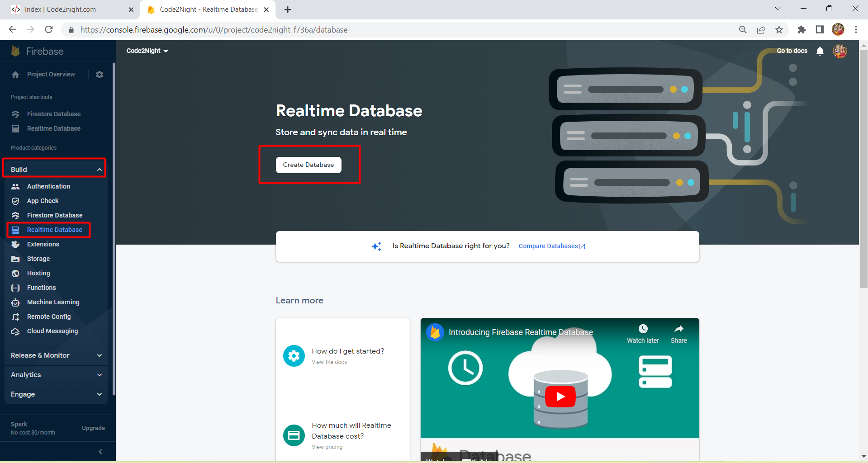Open the Code2Night project dropdown

[147, 51]
